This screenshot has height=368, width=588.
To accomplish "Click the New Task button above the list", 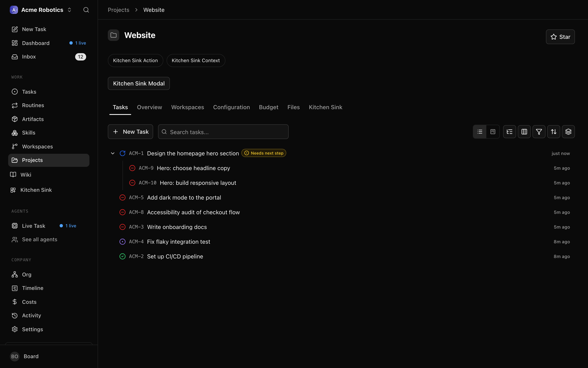I will click(x=130, y=132).
